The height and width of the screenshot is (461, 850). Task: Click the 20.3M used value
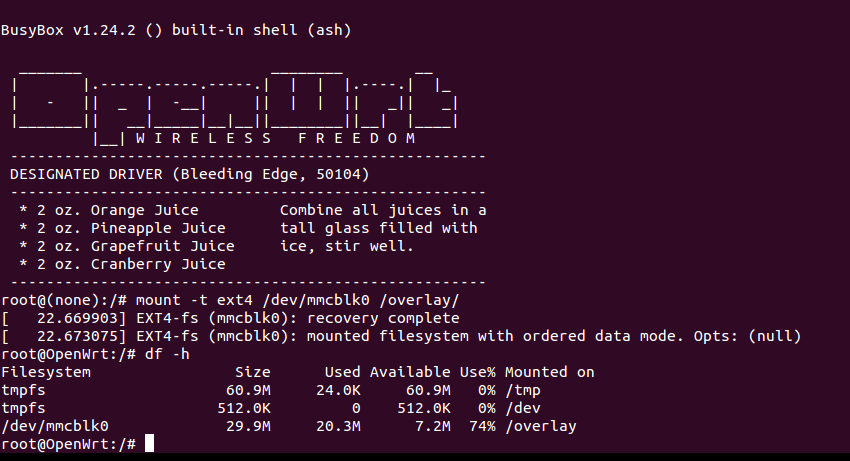(x=338, y=426)
